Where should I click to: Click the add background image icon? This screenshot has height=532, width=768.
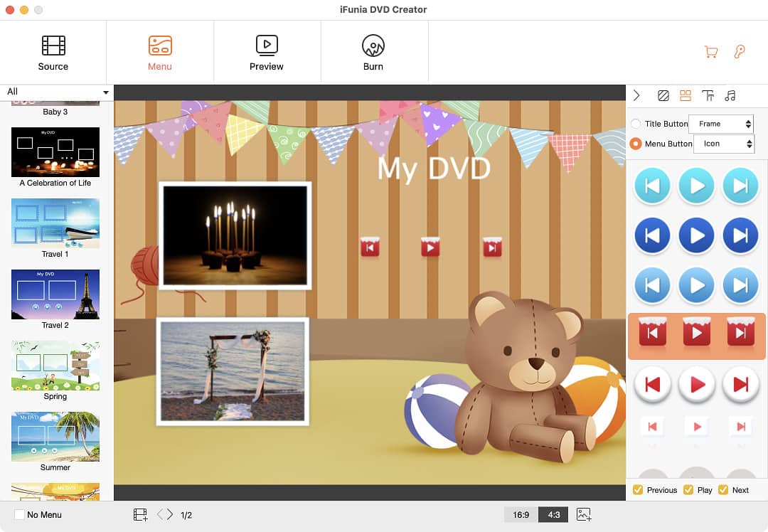point(584,514)
